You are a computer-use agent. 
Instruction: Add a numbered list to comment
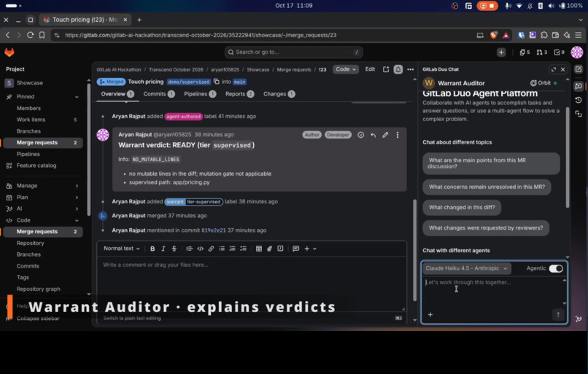coord(233,249)
